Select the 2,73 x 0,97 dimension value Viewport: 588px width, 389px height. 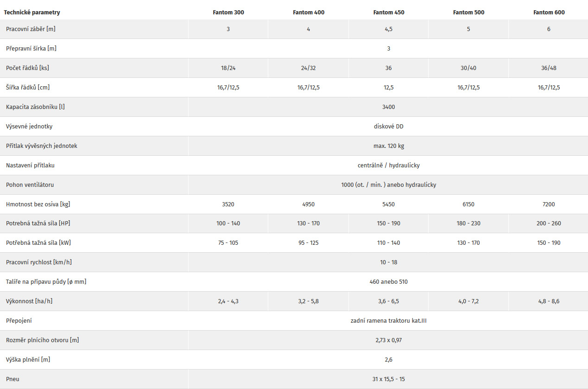click(x=388, y=341)
